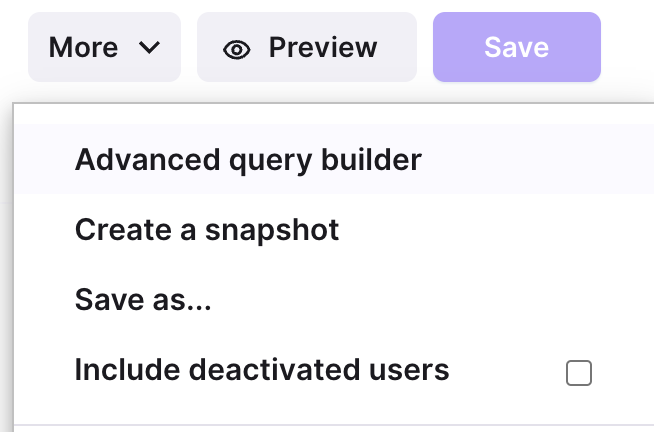The height and width of the screenshot is (432, 654).
Task: Click the purple Save button
Action: (x=517, y=47)
